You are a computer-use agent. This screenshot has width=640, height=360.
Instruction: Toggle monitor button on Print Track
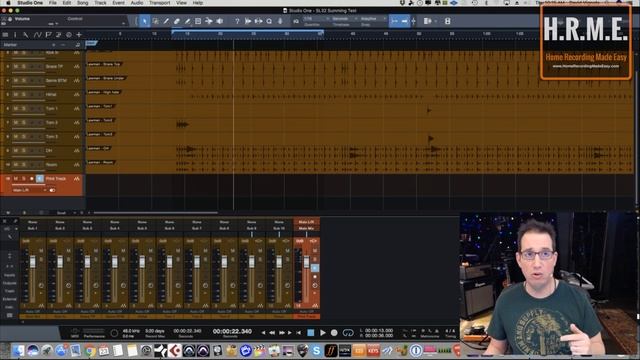[39, 179]
